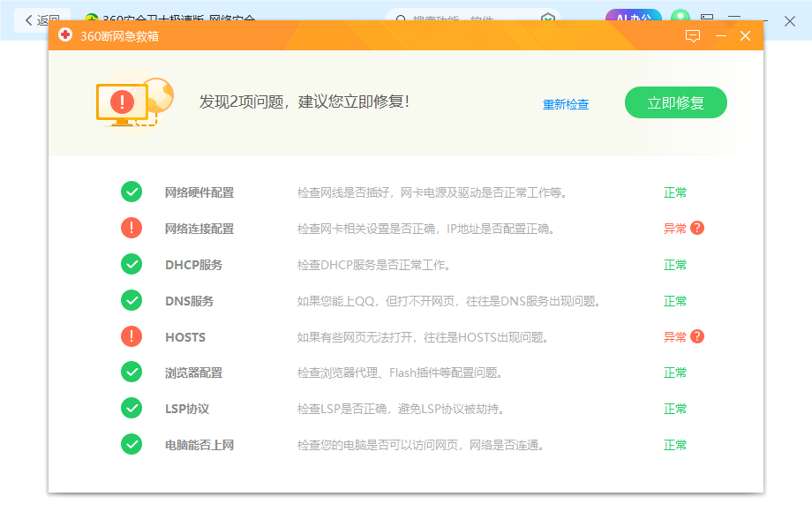The height and width of the screenshot is (512, 812).
Task: Click the 360断网急救箱 red cross logo icon
Action: (x=66, y=35)
